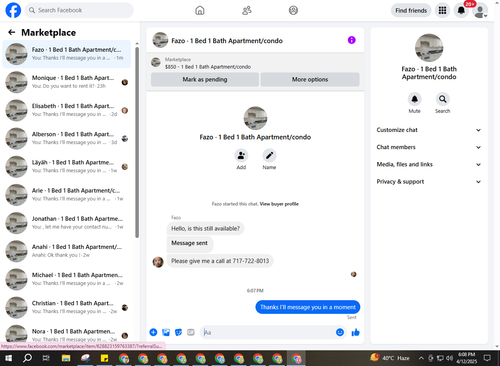
Task: Open the Groups icon in top navigation
Action: 293,10
